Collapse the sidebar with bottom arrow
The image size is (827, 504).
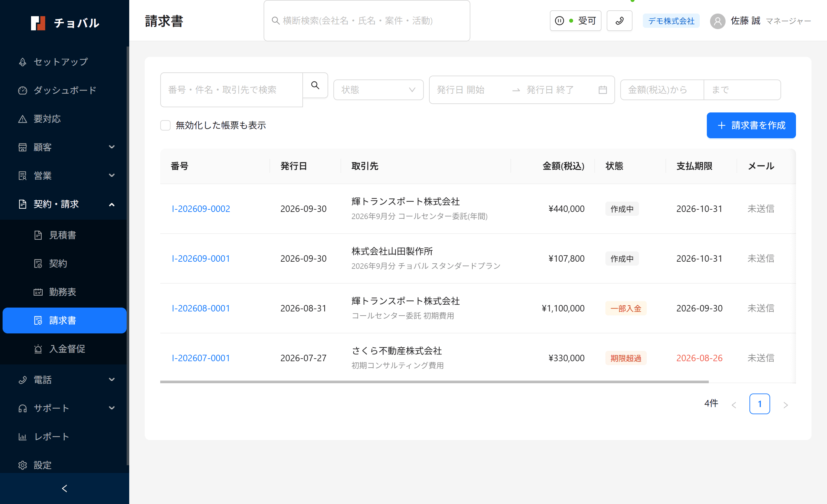[x=64, y=488]
